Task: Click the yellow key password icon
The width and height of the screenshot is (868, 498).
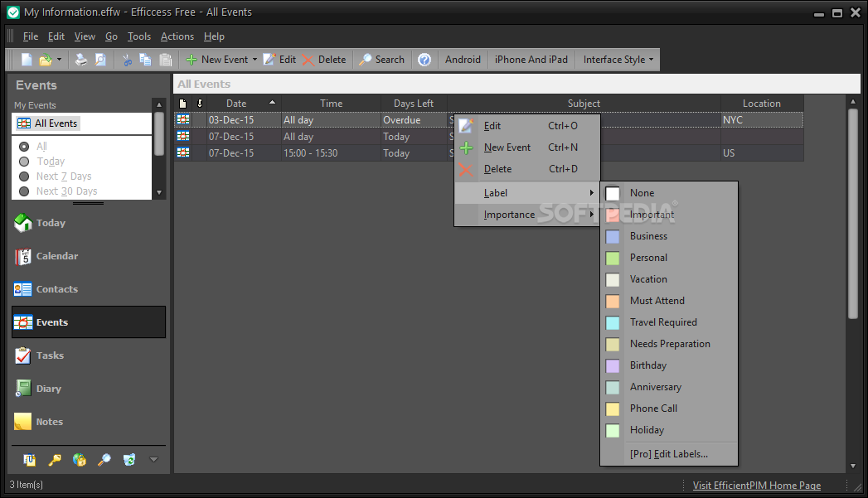Action: (x=55, y=460)
